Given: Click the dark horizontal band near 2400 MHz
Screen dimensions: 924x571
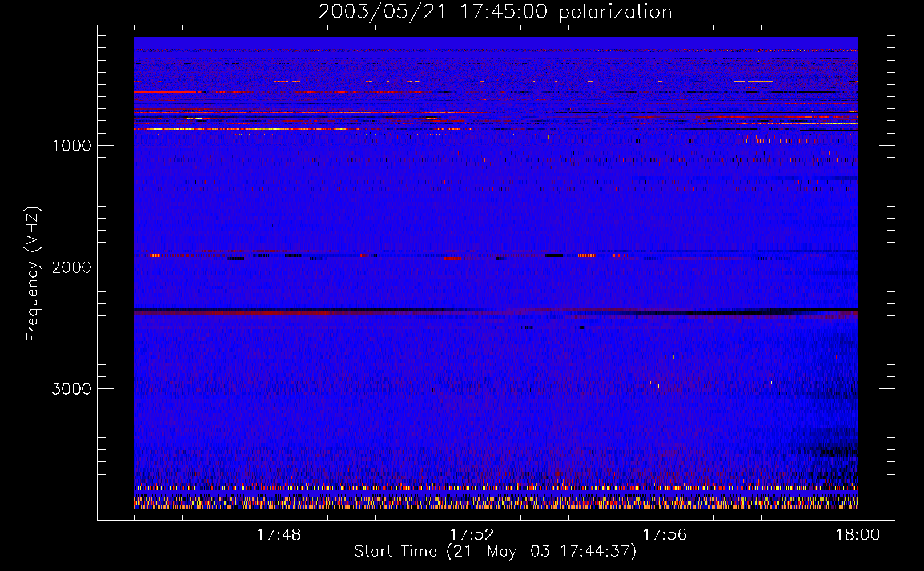Looking at the screenshot, I should [x=496, y=311].
